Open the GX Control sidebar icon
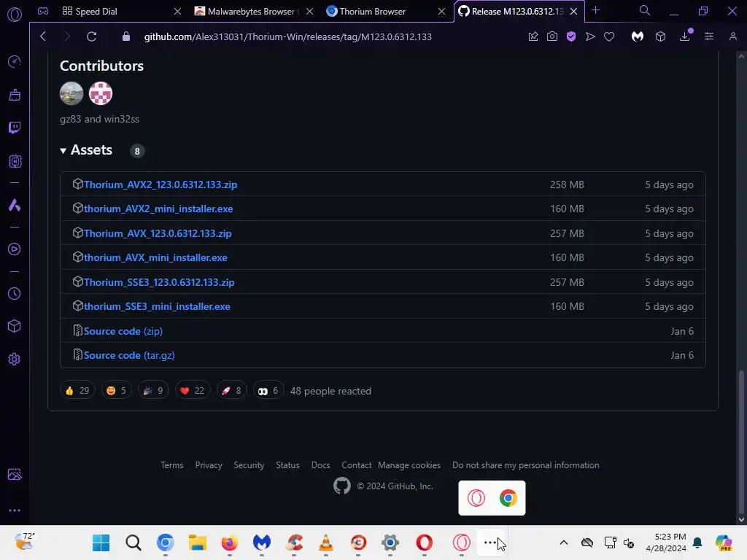Screen dimensions: 747x560 click(15, 61)
